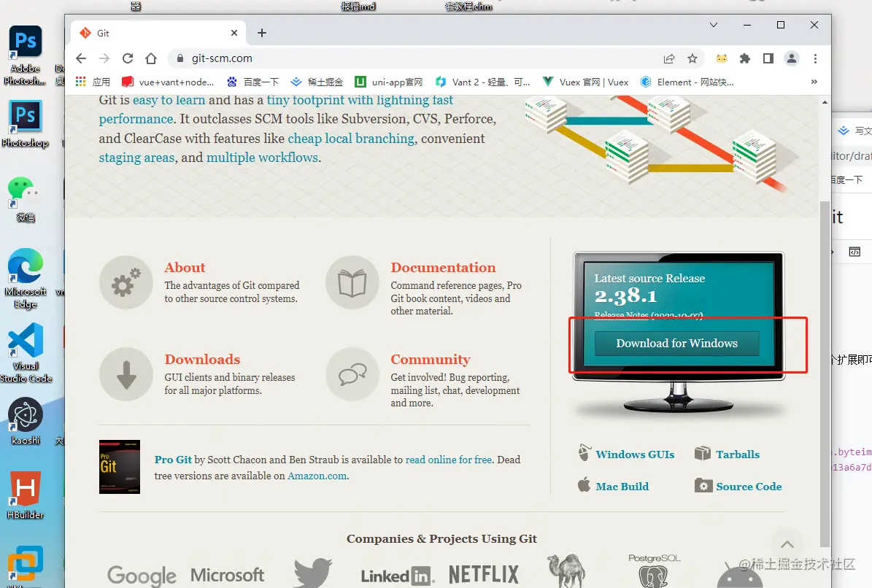Click the read online for free link

pyautogui.click(x=449, y=460)
